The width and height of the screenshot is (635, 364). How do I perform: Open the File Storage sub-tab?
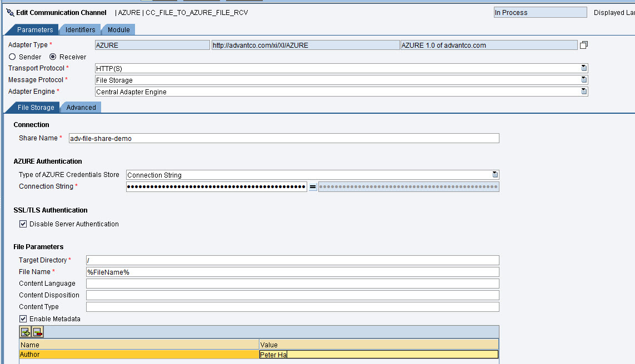point(36,107)
